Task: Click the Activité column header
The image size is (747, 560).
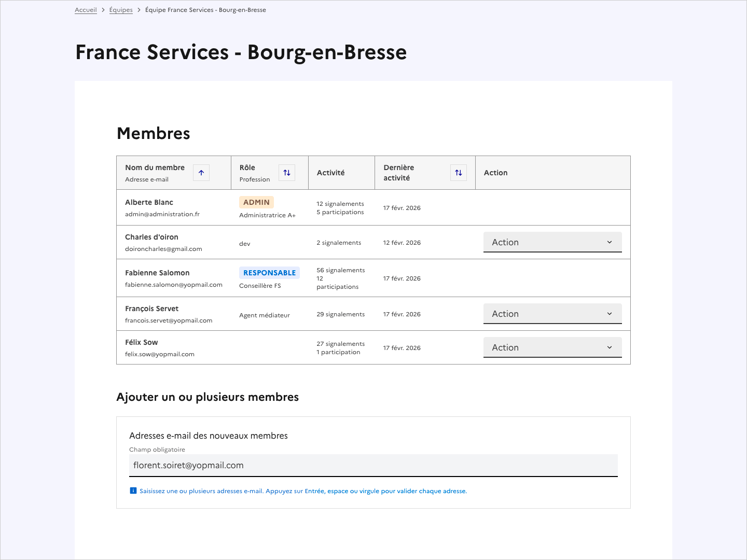Action: click(x=330, y=173)
